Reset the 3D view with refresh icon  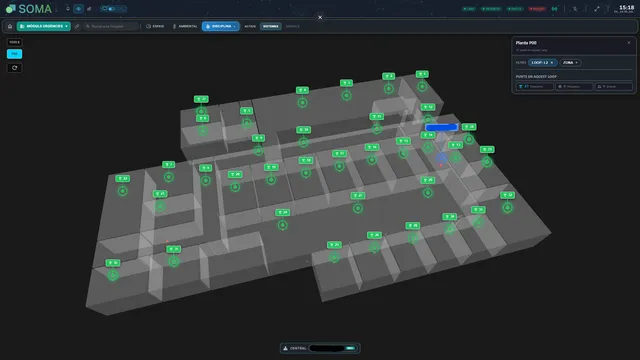coord(14,68)
